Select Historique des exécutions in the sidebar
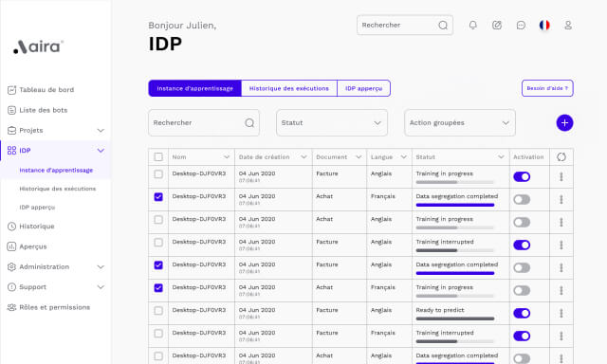Image resolution: width=607 pixels, height=364 pixels. point(58,189)
